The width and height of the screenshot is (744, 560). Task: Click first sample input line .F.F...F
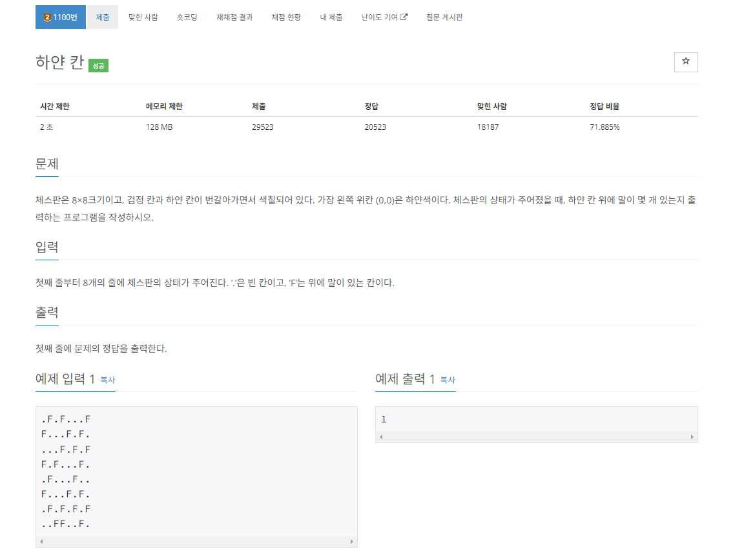66,420
